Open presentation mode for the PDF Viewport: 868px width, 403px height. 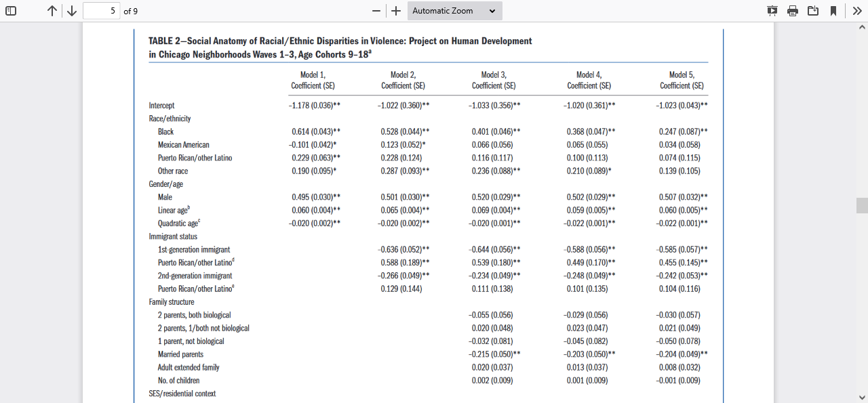(x=772, y=11)
